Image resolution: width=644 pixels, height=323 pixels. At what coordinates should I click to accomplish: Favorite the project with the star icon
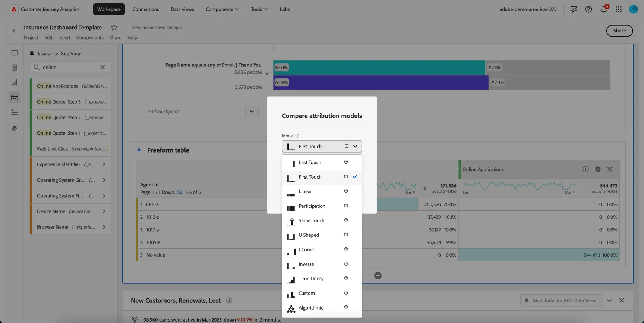pos(114,28)
